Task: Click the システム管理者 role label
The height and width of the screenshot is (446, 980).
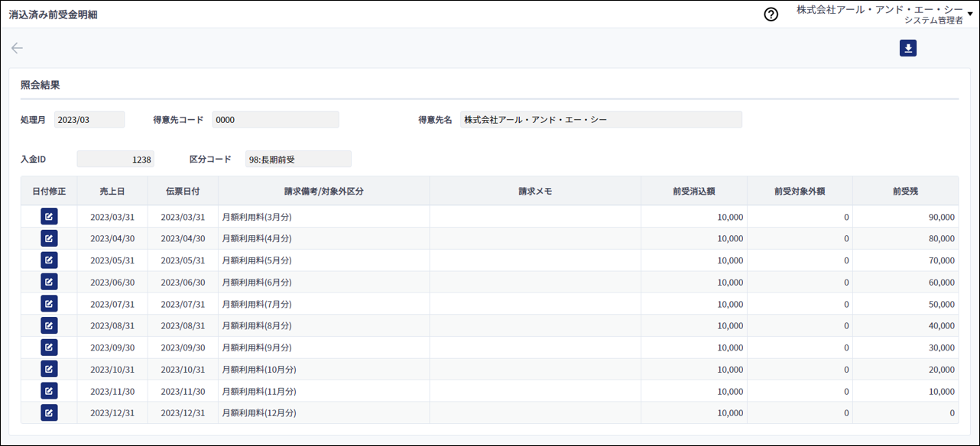Action: (933, 21)
